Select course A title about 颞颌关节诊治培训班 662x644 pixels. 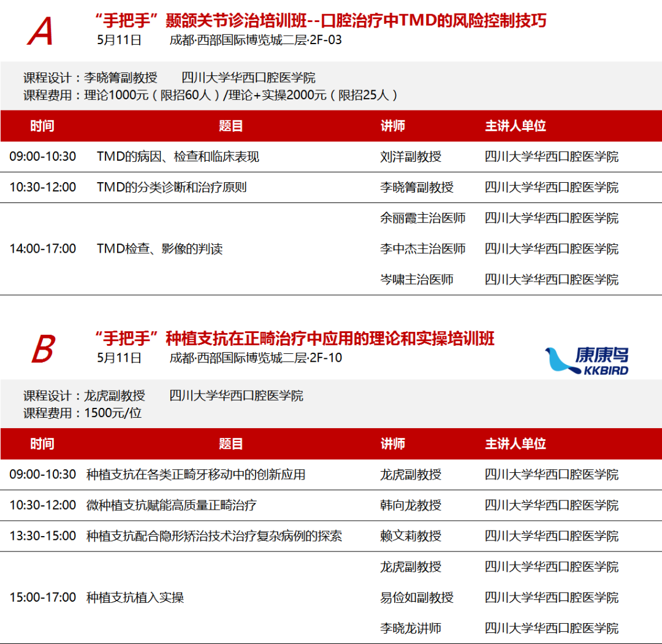pyautogui.click(x=321, y=20)
